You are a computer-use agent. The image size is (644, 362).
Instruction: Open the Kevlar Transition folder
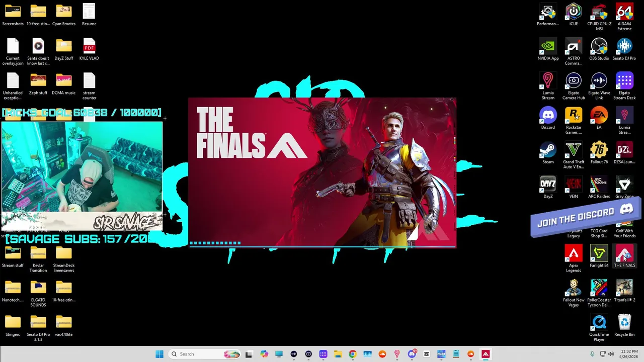click(x=38, y=259)
